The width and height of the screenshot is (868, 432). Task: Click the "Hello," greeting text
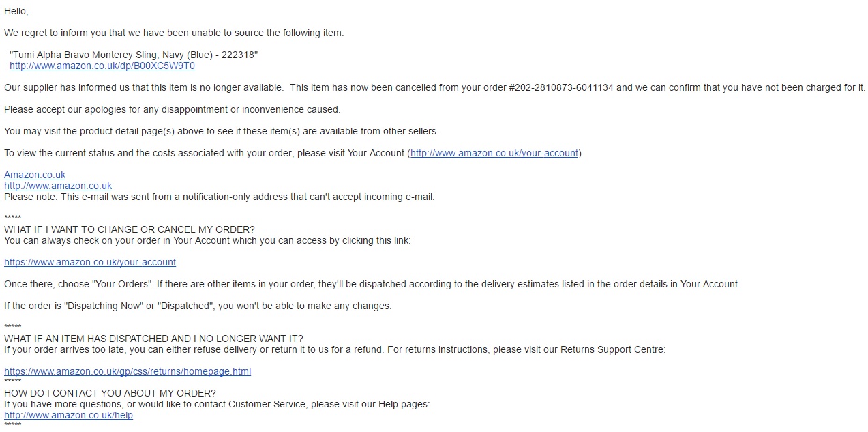click(x=16, y=11)
